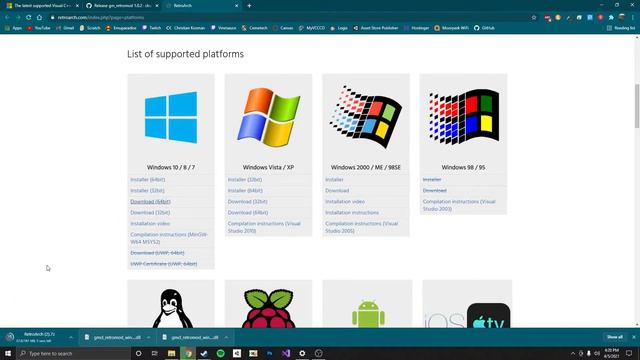
Task: Open Spotify from the taskbar
Action: point(220,353)
